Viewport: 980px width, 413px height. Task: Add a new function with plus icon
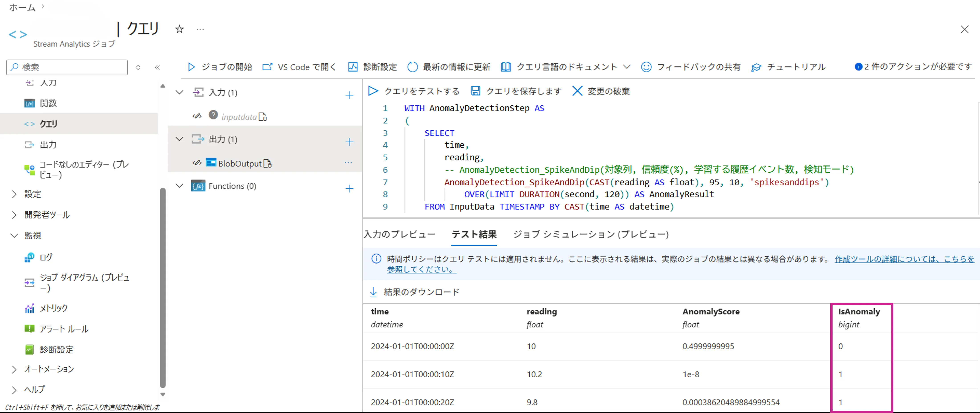coord(349,188)
